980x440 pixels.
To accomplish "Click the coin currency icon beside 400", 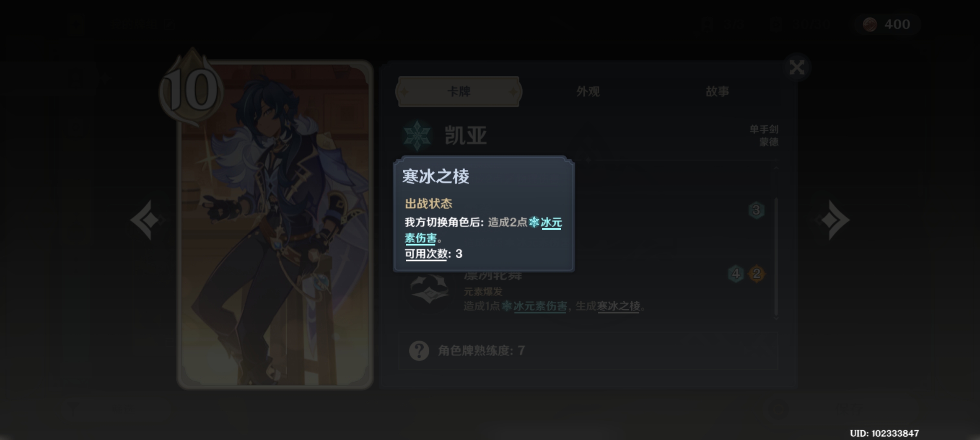I will click(870, 24).
